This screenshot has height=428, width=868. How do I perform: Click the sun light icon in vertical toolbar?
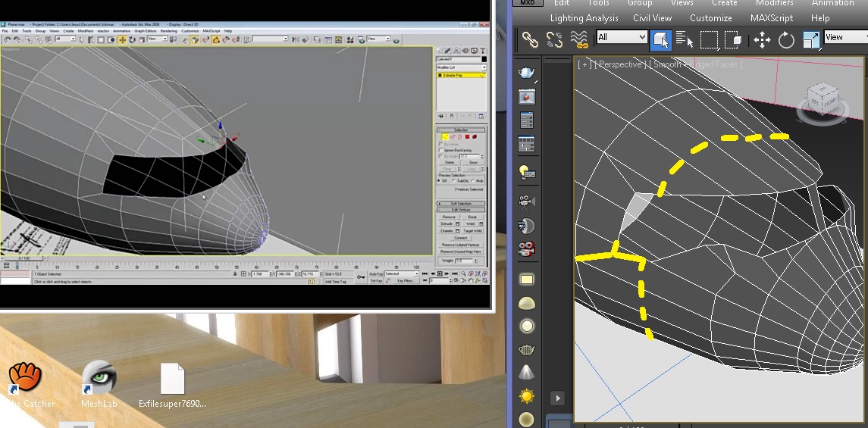click(526, 396)
